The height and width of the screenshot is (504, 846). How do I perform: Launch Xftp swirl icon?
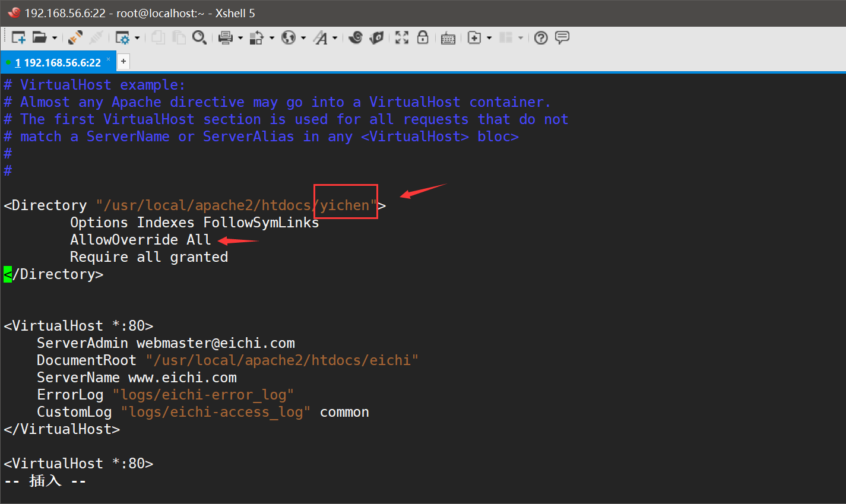tap(356, 37)
